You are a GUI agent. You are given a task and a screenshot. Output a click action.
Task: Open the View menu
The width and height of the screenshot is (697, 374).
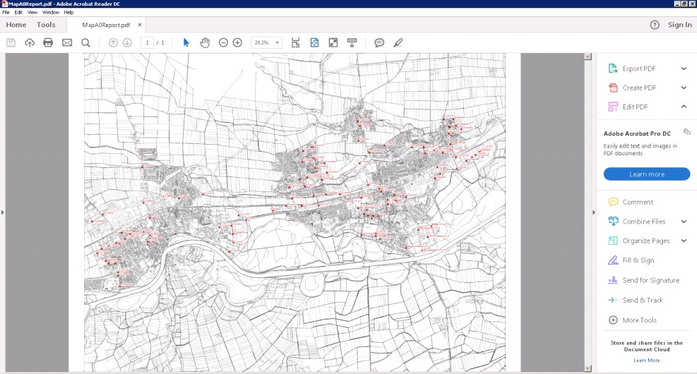pyautogui.click(x=32, y=12)
